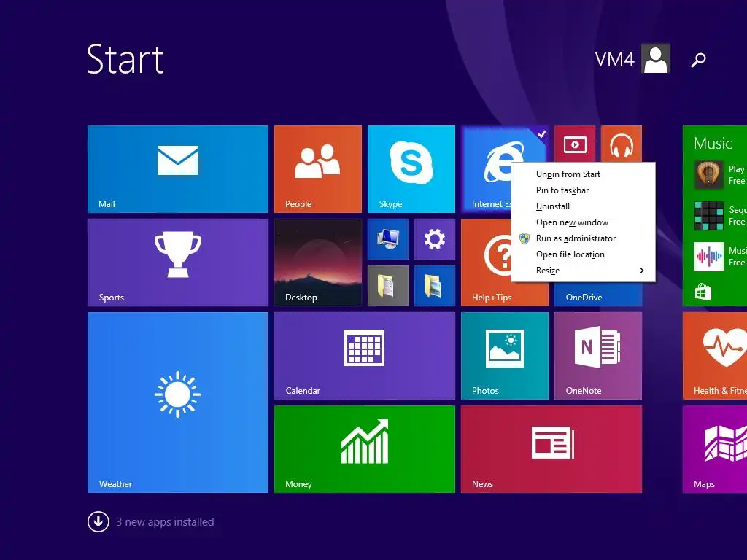The width and height of the screenshot is (747, 560).
Task: Open the PC settings gear tile
Action: tap(435, 239)
